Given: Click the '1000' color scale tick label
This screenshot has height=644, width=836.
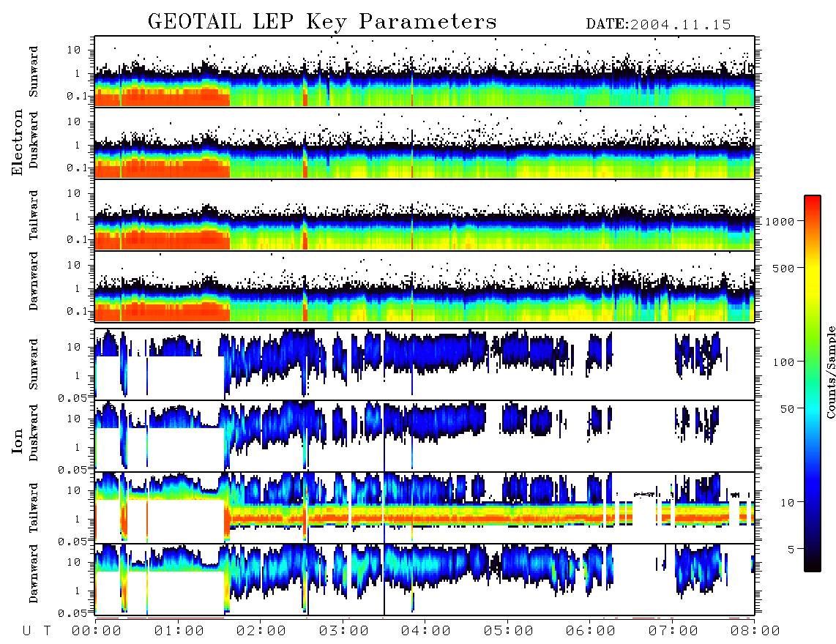Looking at the screenshot, I should (780, 222).
